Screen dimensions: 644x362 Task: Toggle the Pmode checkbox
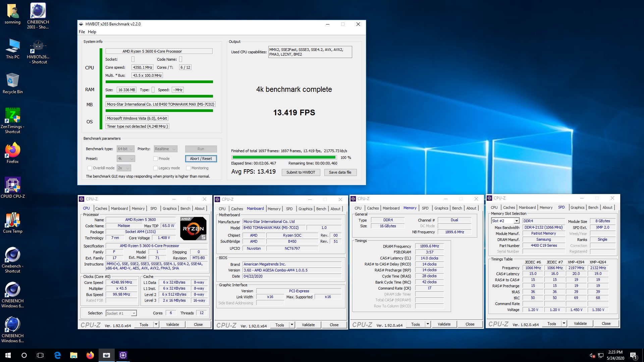point(155,159)
